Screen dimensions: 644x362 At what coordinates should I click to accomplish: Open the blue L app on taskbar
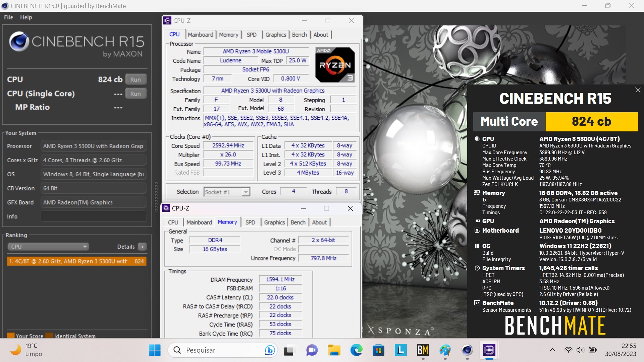click(x=400, y=350)
